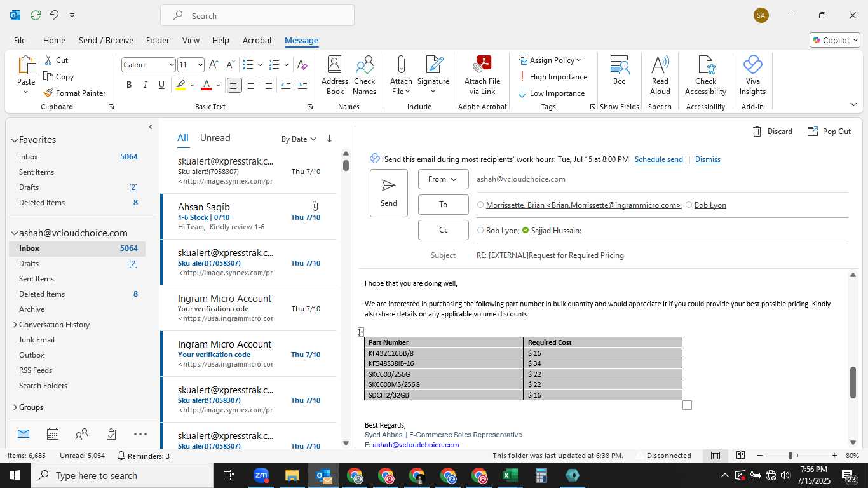Image resolution: width=868 pixels, height=488 pixels.
Task: Open the Acrobat tab
Action: pyautogui.click(x=257, y=40)
